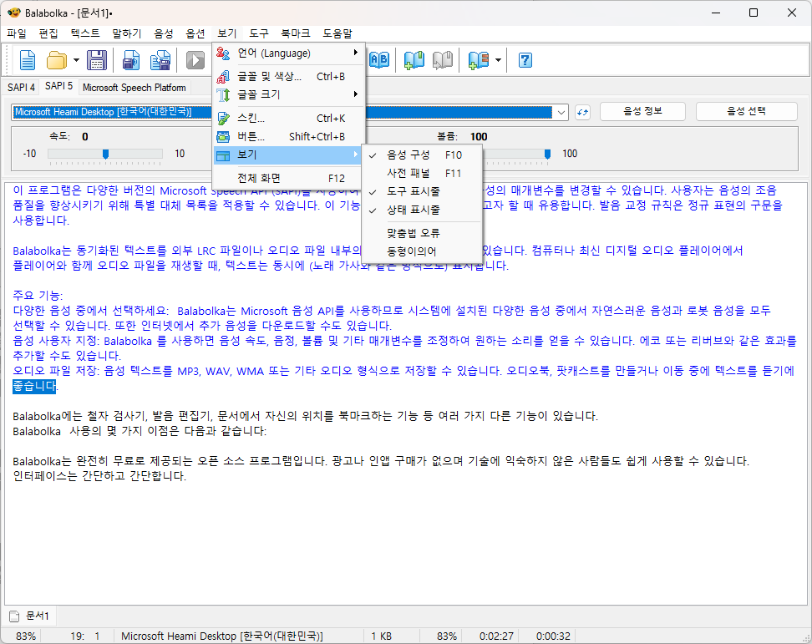Click the 1 KB size in status bar

[381, 636]
